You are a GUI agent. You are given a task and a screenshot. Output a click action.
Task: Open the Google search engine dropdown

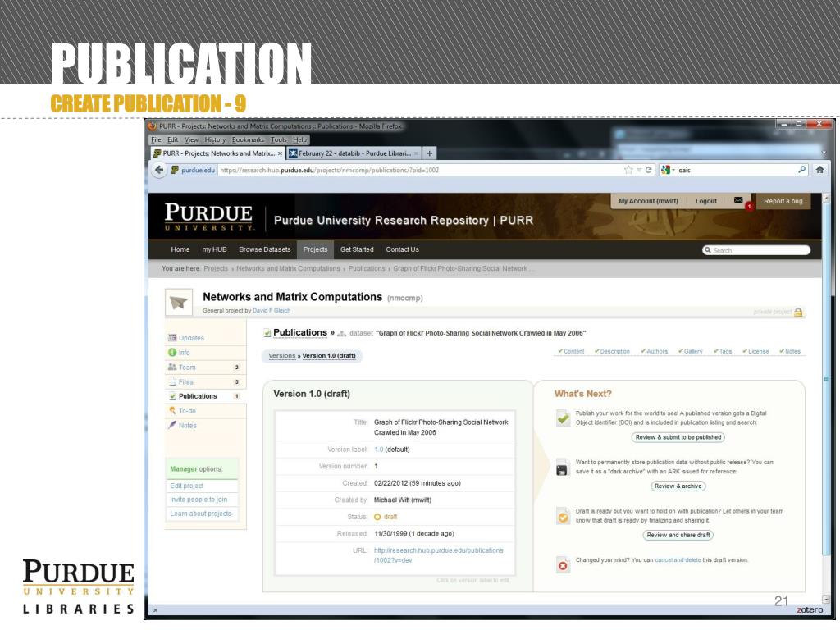click(668, 170)
